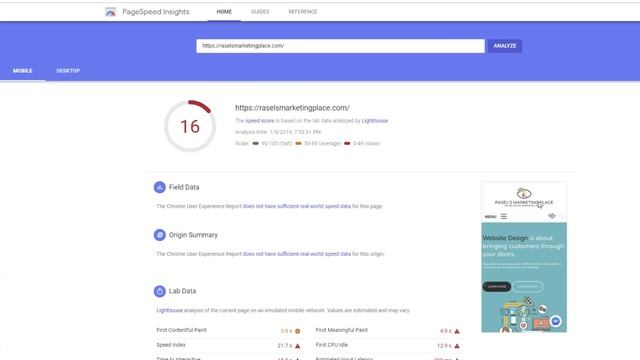The width and height of the screenshot is (640, 360).
Task: Click the https://raselsmarketingplace.com/ heading text
Action: (x=292, y=108)
